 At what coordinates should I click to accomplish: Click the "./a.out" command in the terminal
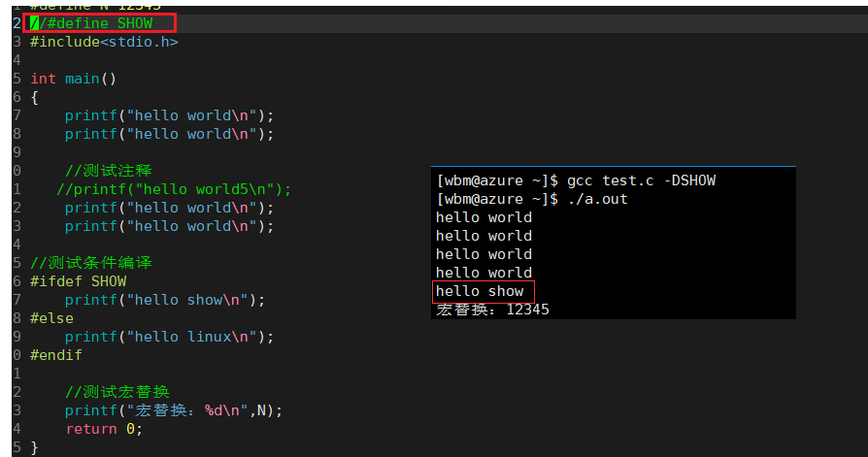(597, 199)
